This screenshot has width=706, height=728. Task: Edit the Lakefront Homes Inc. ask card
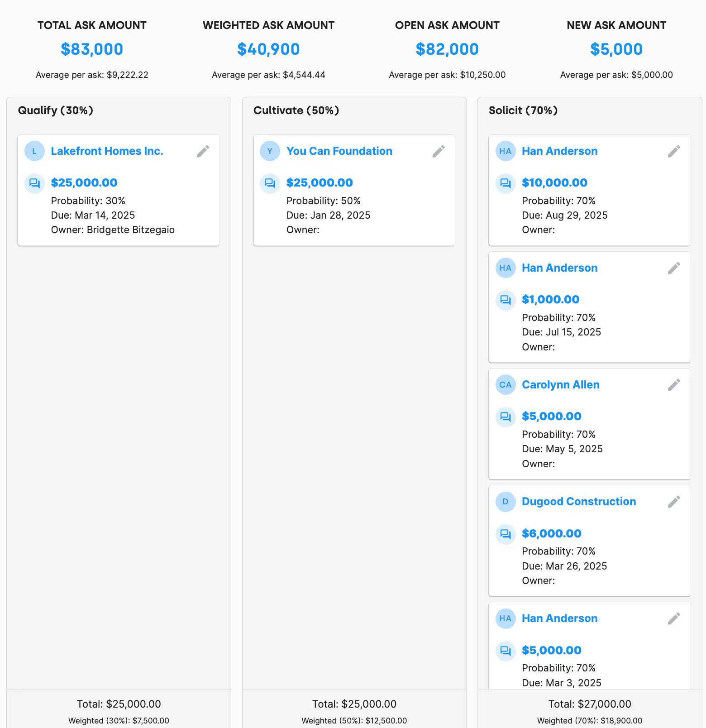coord(203,151)
